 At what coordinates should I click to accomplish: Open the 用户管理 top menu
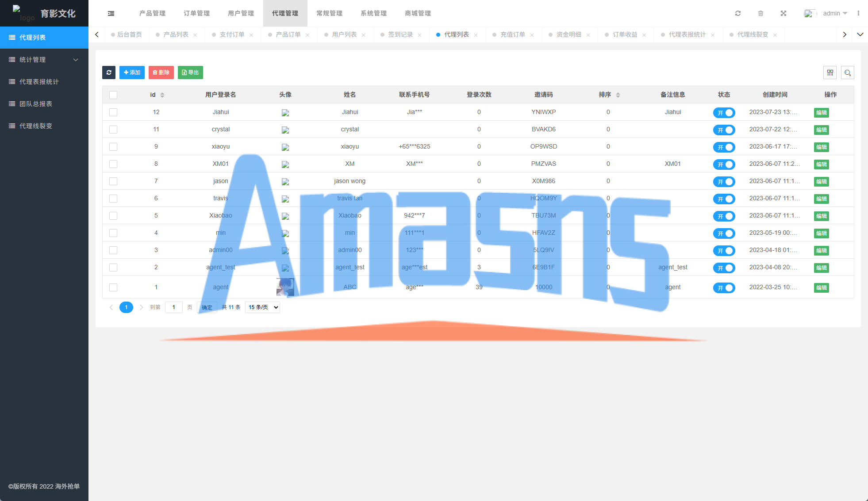[241, 13]
